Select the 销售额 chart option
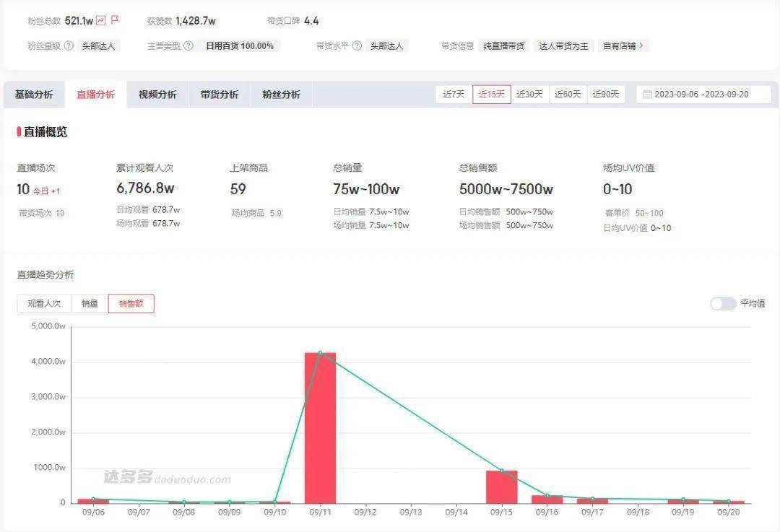Image resolution: width=780 pixels, height=532 pixels. [131, 304]
